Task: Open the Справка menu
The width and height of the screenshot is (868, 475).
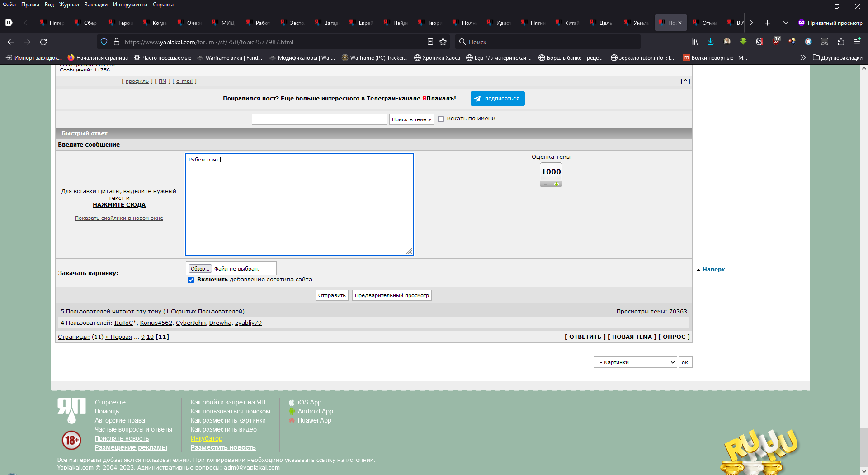Action: click(x=163, y=5)
